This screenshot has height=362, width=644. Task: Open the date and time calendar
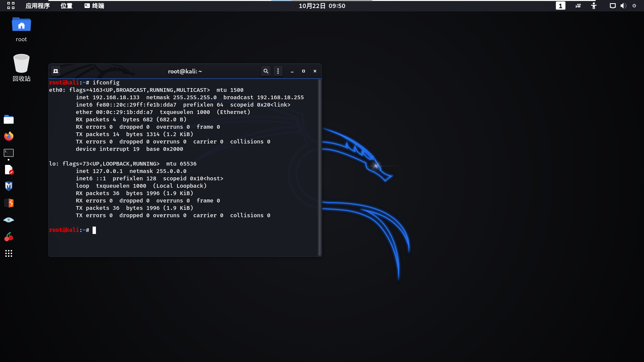(322, 6)
